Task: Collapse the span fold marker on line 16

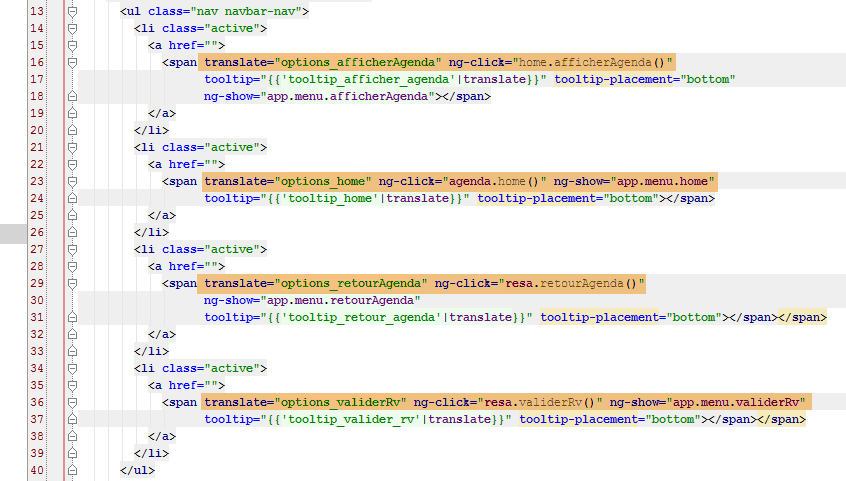Action: click(x=72, y=62)
